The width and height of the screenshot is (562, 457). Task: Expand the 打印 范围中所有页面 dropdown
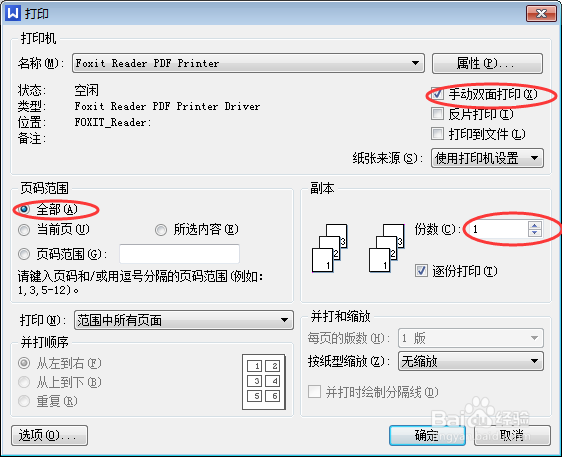(x=184, y=320)
